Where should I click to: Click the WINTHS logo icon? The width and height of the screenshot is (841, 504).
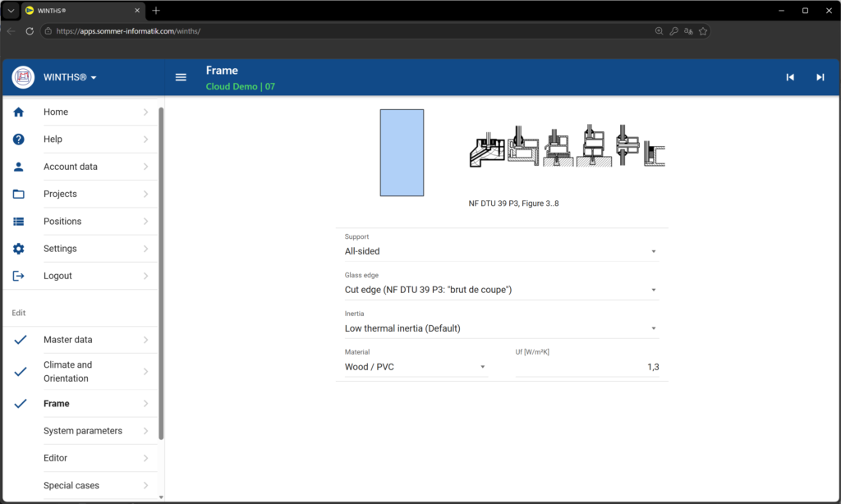(x=23, y=77)
